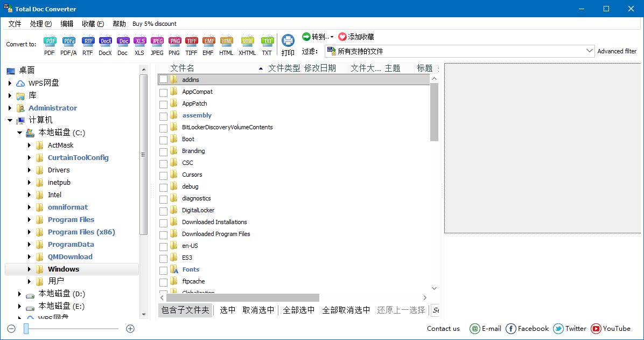Expand the Drivers folder node
The image size is (644, 340).
(29, 170)
